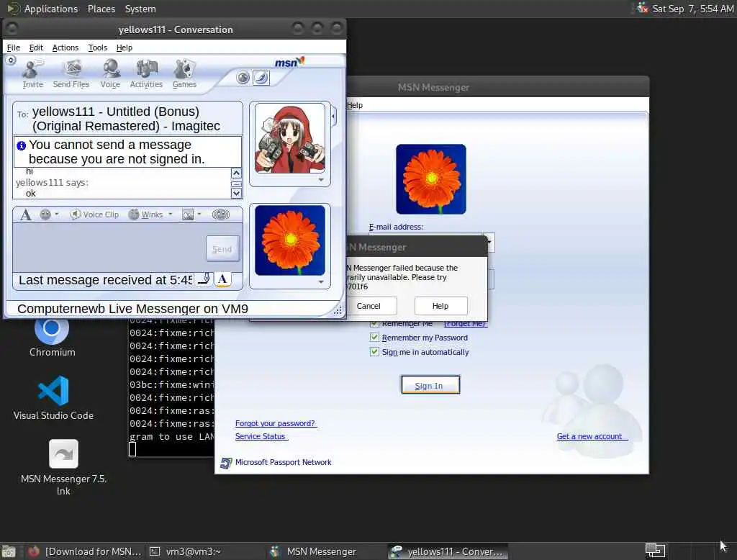Open the Actions menu
Image resolution: width=737 pixels, height=560 pixels.
point(65,48)
